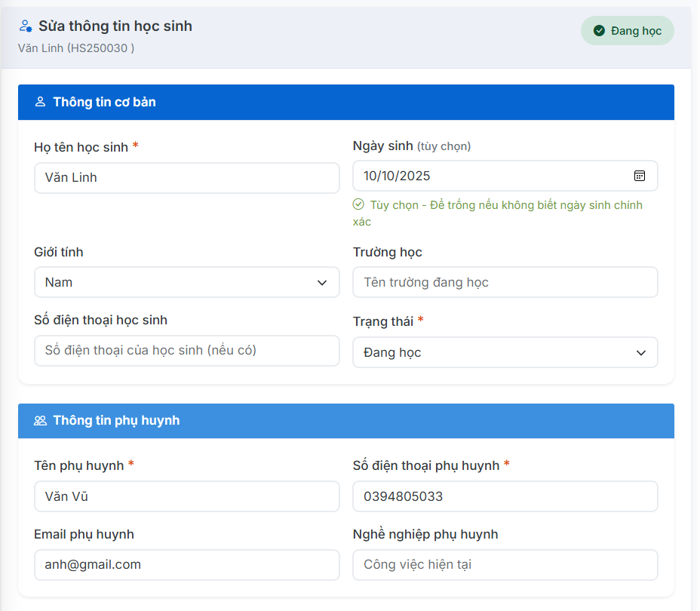
Task: Click the Nghề nghiệp phụ huynh field
Action: tap(505, 564)
